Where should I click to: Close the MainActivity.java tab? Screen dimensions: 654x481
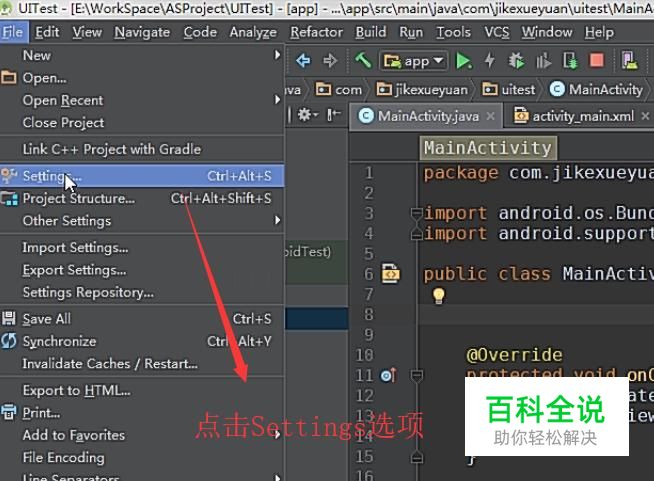click(491, 116)
